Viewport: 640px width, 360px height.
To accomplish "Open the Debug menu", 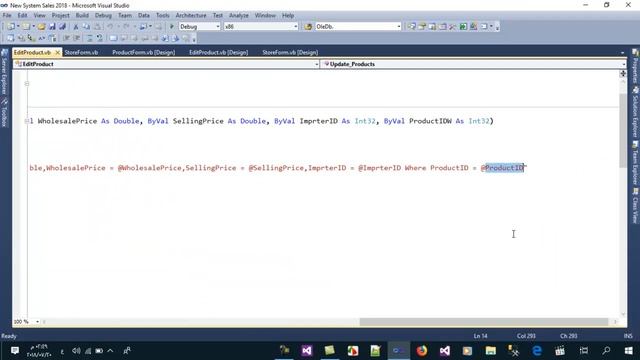I will [103, 16].
